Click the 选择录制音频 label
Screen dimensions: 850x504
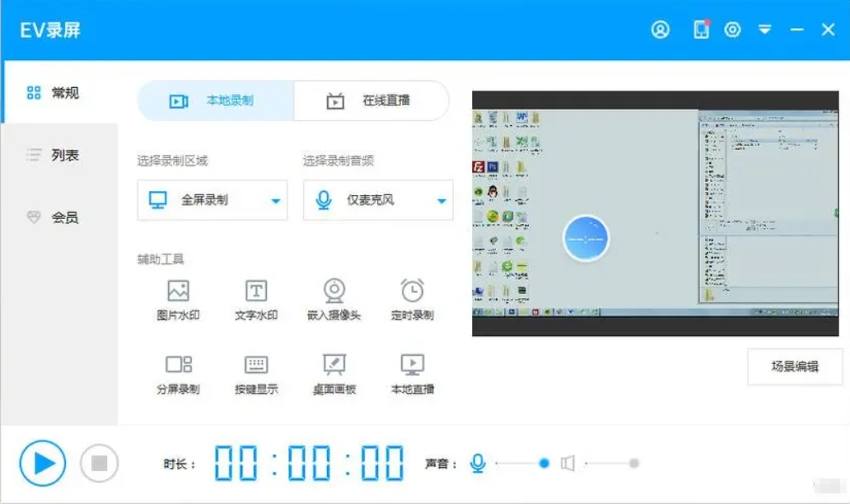pyautogui.click(x=339, y=161)
